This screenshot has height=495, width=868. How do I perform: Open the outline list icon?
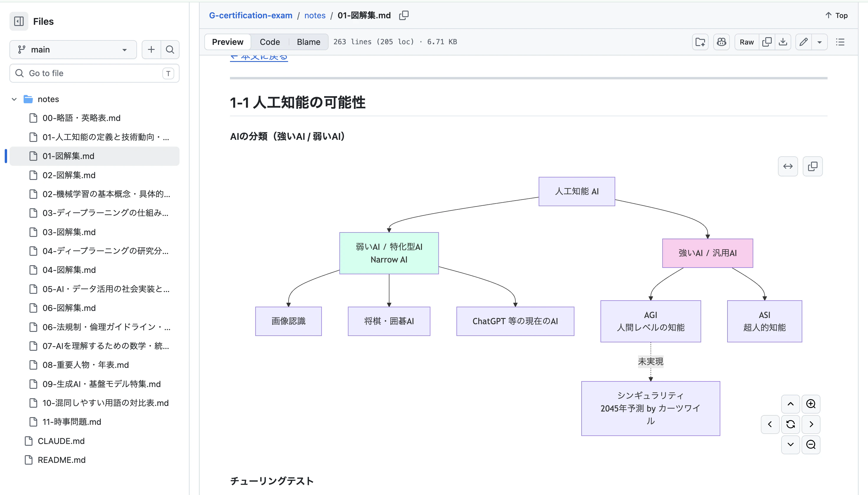(x=840, y=42)
